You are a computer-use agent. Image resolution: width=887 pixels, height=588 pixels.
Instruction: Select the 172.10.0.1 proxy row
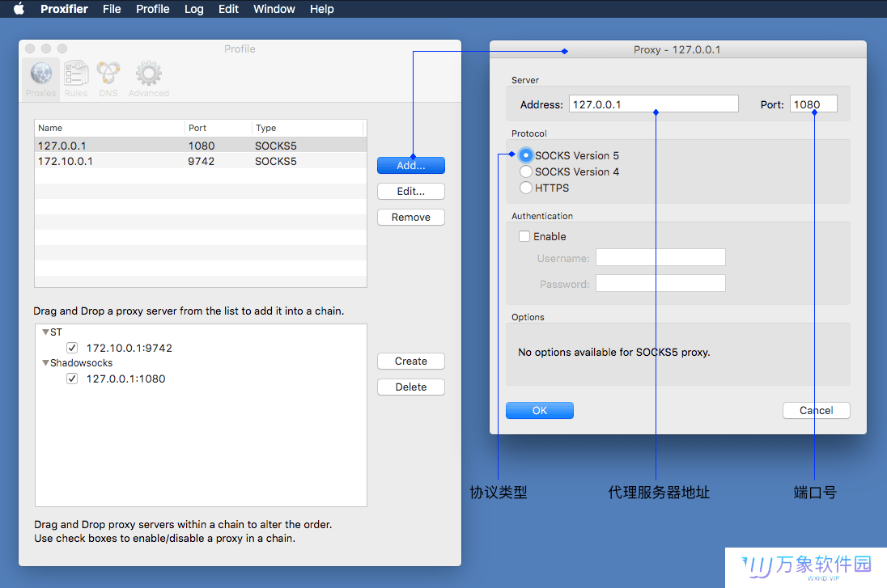pos(200,161)
